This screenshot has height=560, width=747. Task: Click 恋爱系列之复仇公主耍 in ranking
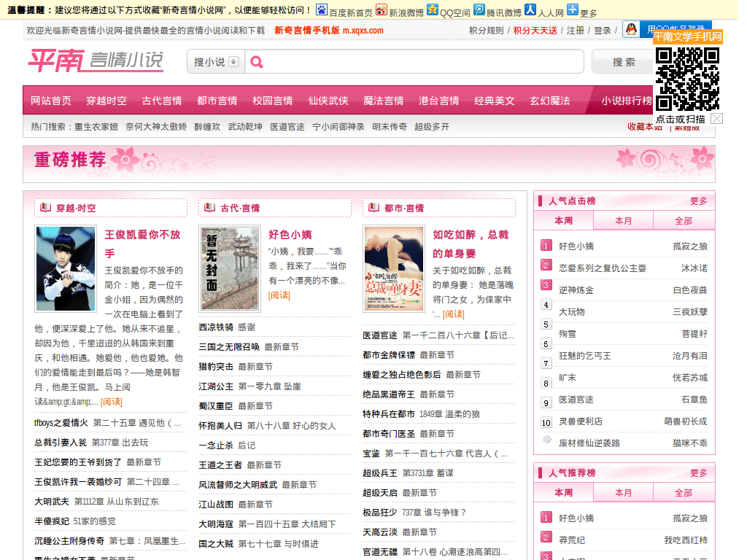pos(602,268)
